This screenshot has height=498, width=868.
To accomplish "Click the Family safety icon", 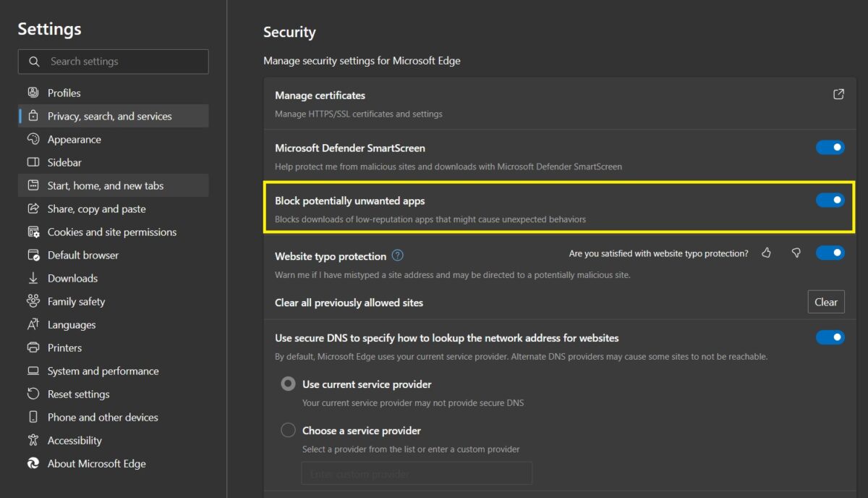I will [x=33, y=301].
